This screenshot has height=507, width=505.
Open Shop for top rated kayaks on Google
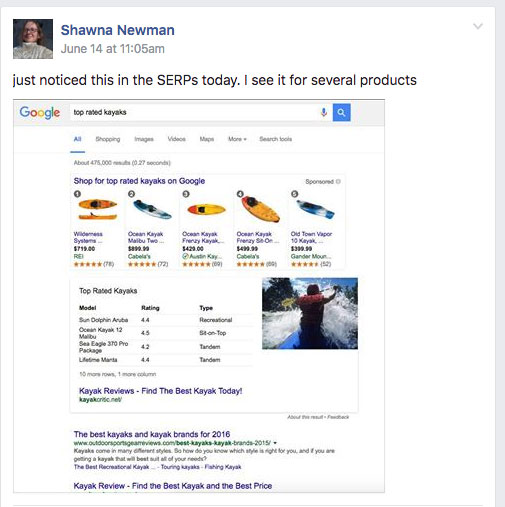(x=139, y=181)
